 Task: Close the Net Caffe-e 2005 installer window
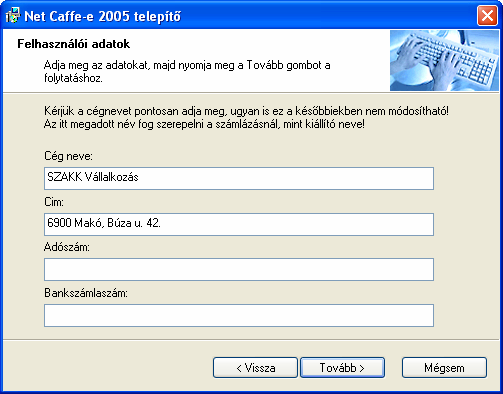487,16
